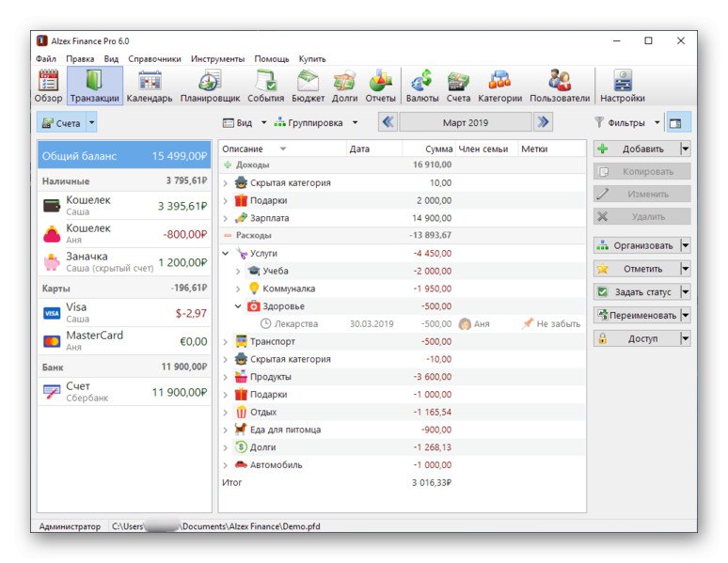Viewport: 728px width, 563px height.
Task: Open the Настройки settings icon
Action: point(622,86)
